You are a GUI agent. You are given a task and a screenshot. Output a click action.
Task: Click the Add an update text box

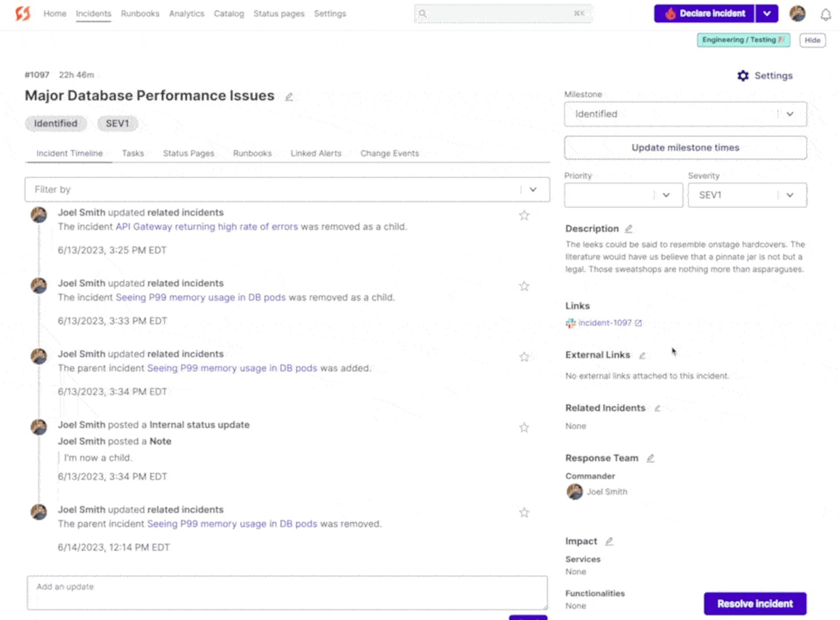(x=287, y=593)
